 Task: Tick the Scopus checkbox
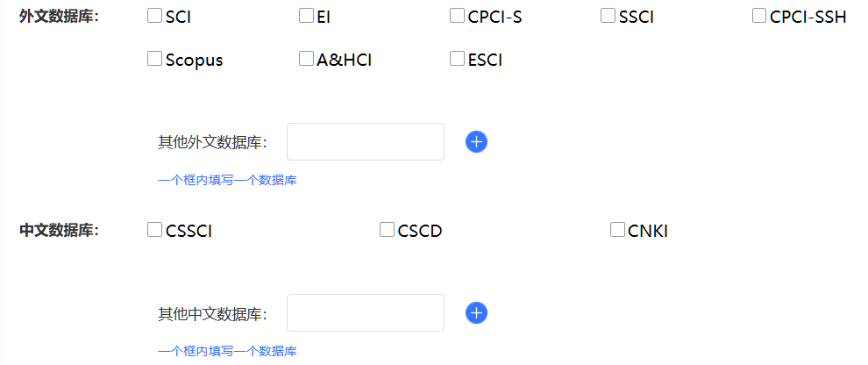[x=154, y=59]
